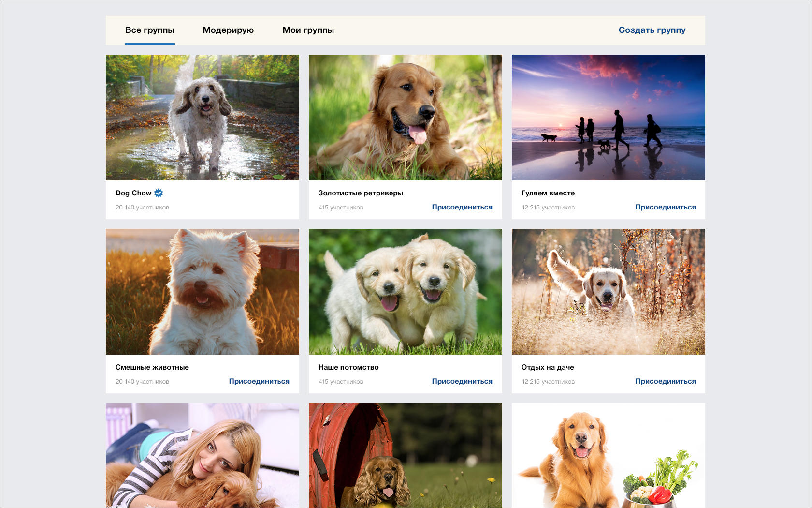
Task: Click the member count under Наше потомство
Action: [x=341, y=382]
